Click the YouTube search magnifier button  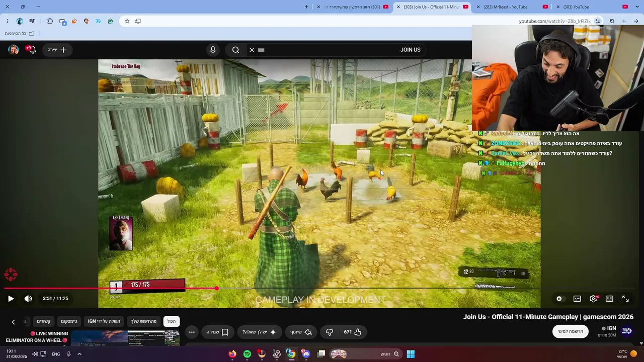pos(235,50)
